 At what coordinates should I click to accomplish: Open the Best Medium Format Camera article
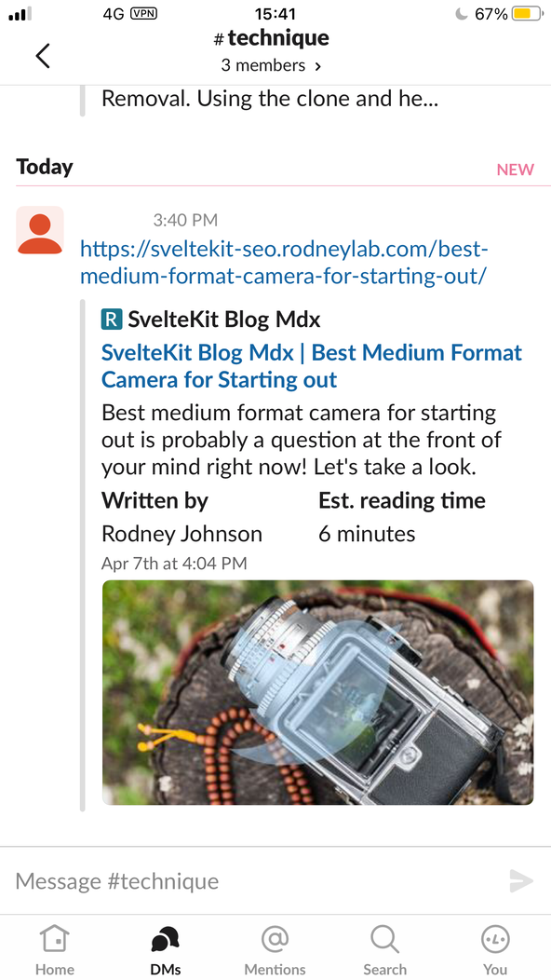tap(311, 366)
